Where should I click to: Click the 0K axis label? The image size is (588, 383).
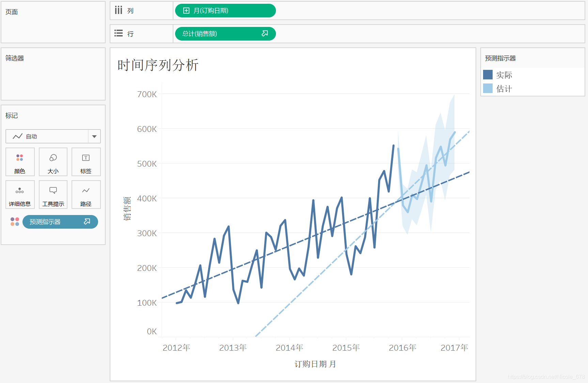pos(152,331)
